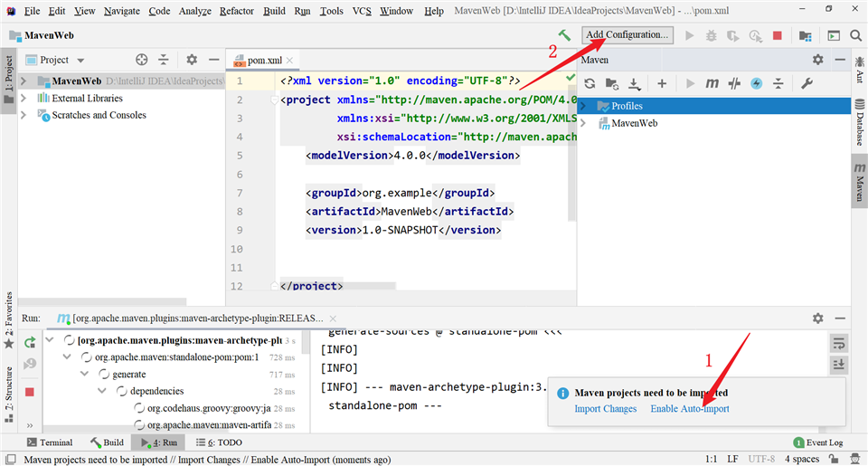Open Database side tool window
Screen dimensions: 868x466
[x=859, y=123]
